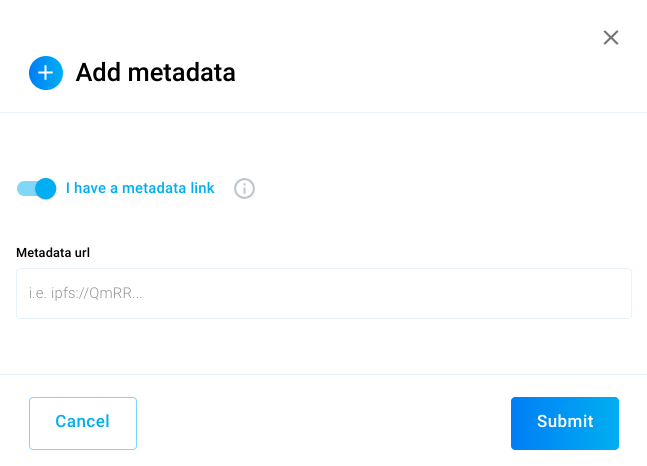
Task: Dismiss the dialog with the X icon
Action: pyautogui.click(x=611, y=38)
